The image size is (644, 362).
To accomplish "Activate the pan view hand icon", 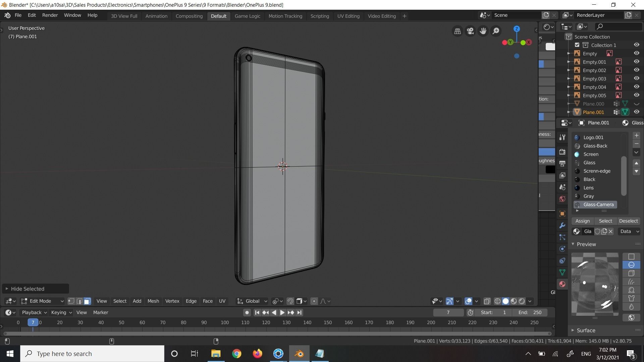I will click(x=483, y=31).
